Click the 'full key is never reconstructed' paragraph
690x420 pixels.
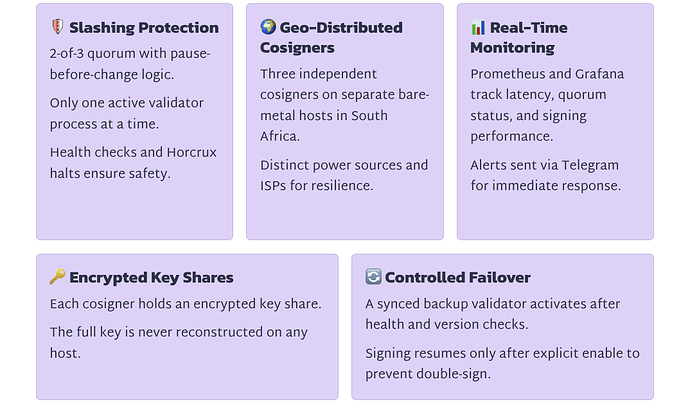click(x=179, y=343)
